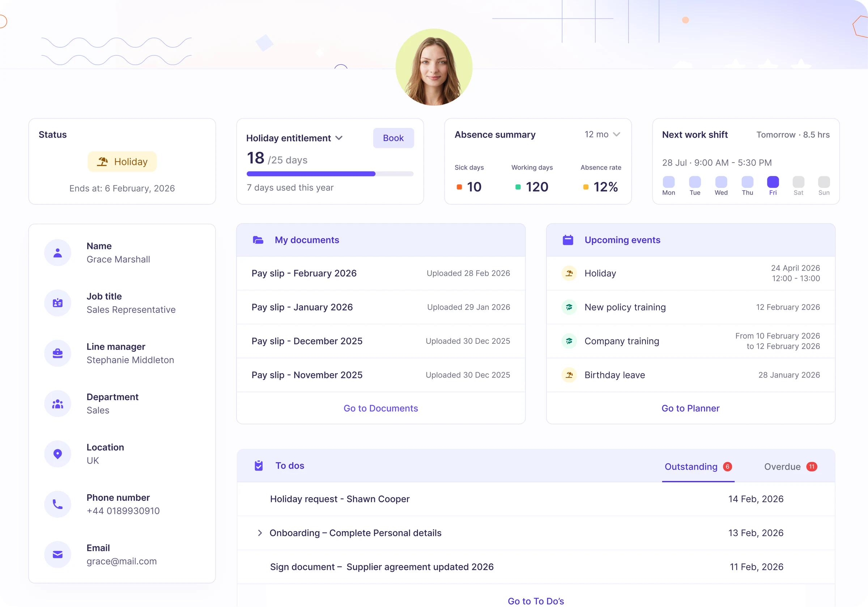Select the Wed shift day marker
868x607 pixels.
(721, 182)
